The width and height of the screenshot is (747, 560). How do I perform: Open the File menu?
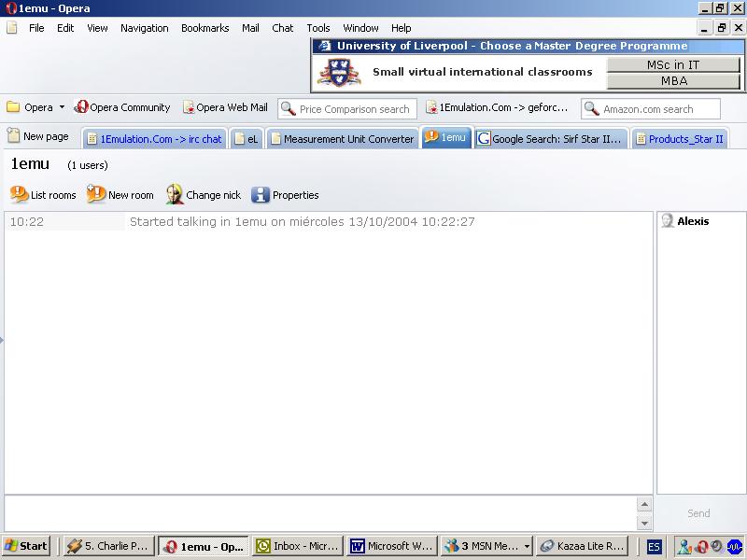(36, 28)
